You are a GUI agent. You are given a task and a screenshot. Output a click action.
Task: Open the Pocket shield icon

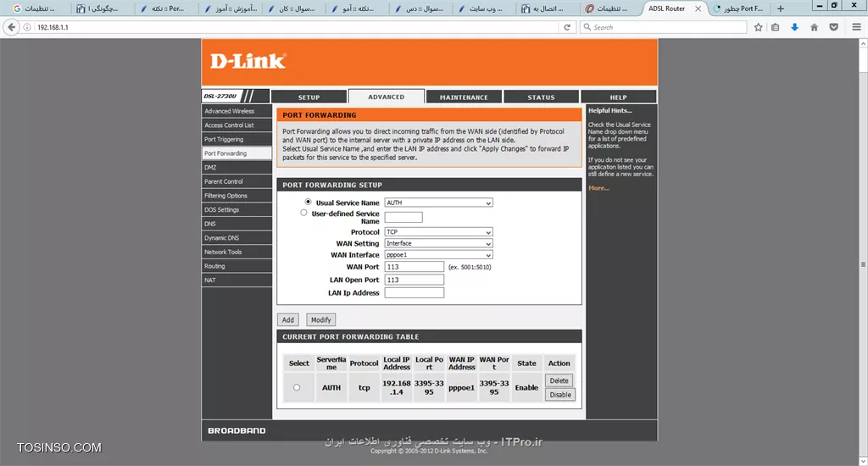pyautogui.click(x=834, y=27)
